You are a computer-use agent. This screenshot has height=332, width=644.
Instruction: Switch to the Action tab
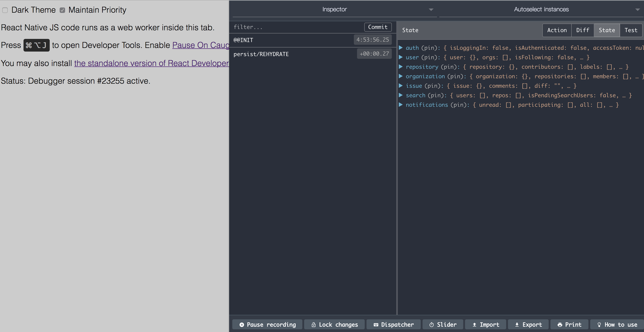tap(557, 30)
